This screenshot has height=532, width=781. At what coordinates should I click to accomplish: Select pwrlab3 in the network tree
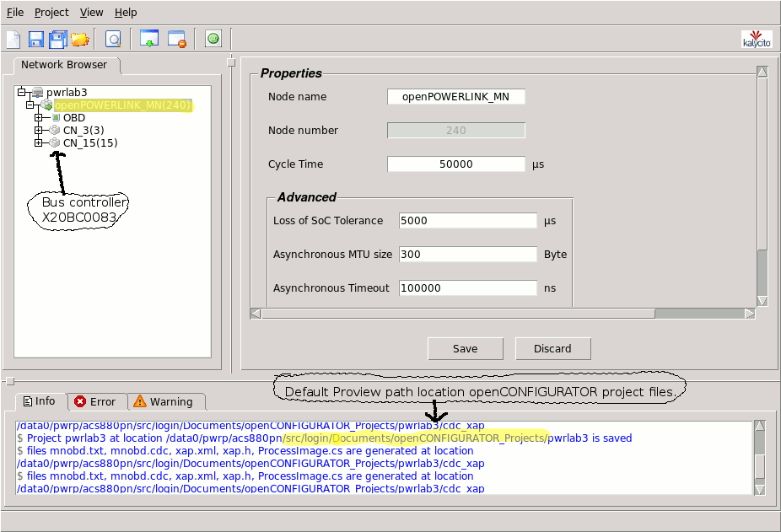(x=67, y=93)
